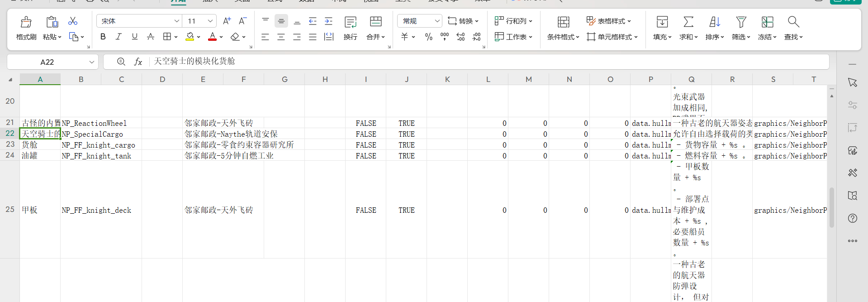Click the Format Painter (格式刷) icon
Image resolution: width=868 pixels, height=302 pixels.
[x=26, y=22]
